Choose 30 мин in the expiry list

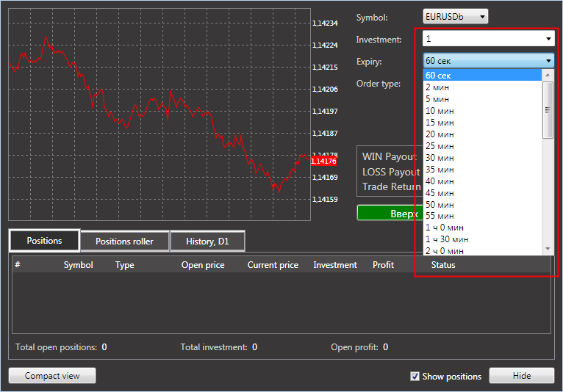coord(482,158)
